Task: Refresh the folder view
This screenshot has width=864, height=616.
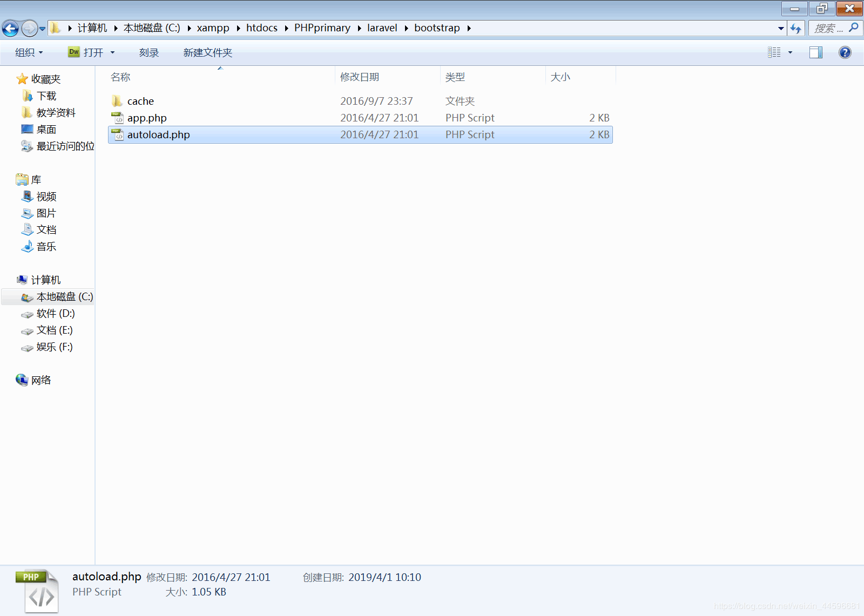Action: click(795, 28)
